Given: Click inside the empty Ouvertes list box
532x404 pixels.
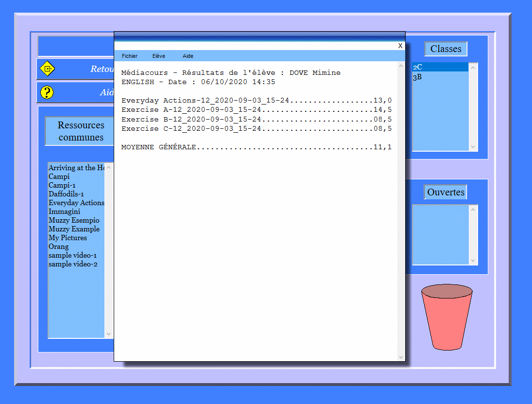Looking at the screenshot, I should [440, 235].
